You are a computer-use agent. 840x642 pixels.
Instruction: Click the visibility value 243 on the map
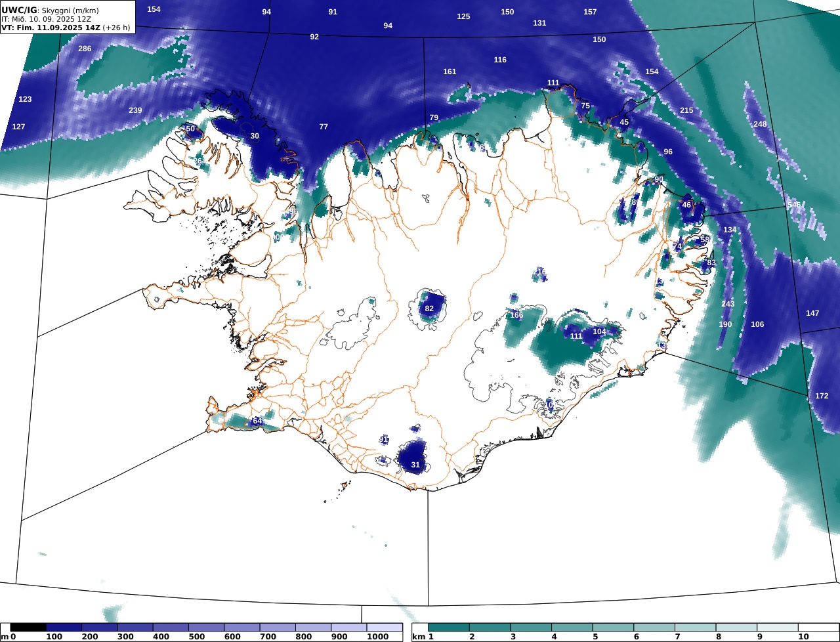coord(728,304)
